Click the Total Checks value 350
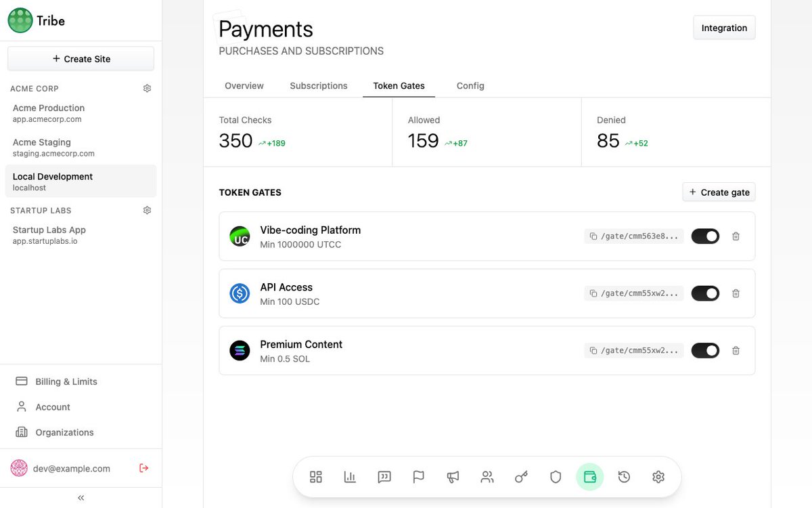812x508 pixels. [x=235, y=141]
